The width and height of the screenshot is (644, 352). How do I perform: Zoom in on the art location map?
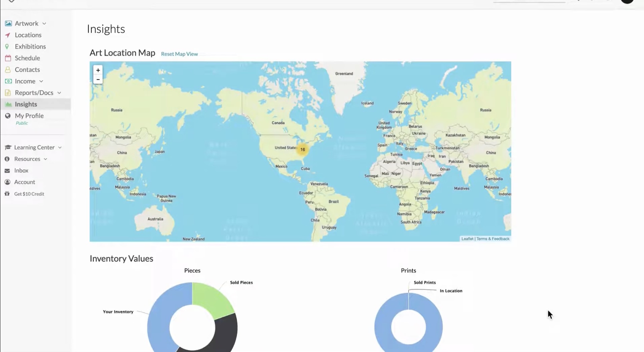[x=98, y=70]
